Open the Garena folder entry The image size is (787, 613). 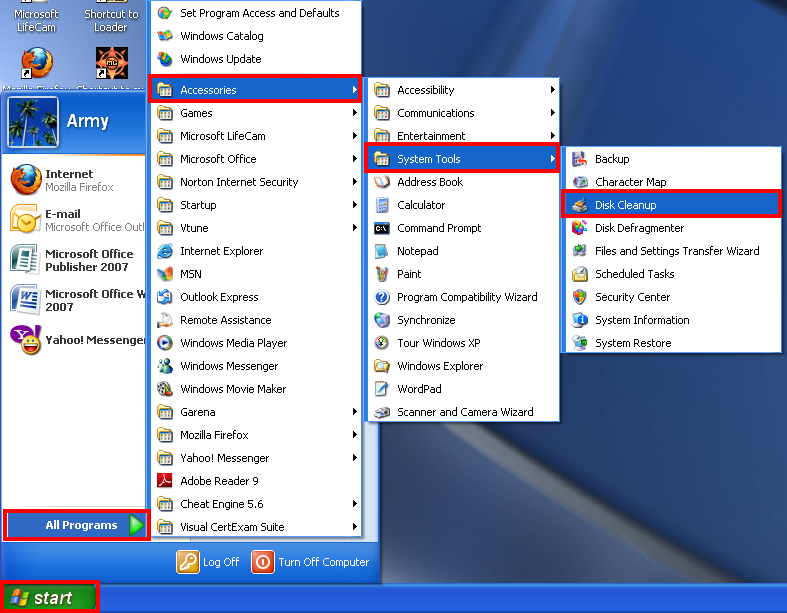tap(256, 412)
